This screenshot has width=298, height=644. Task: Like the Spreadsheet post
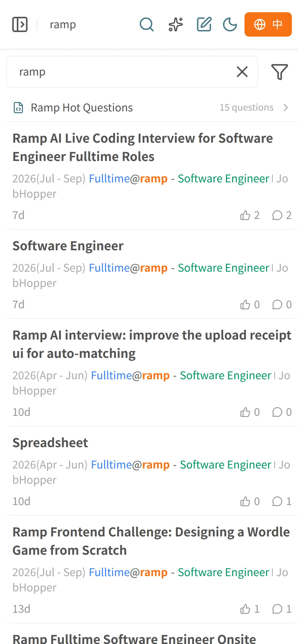pyautogui.click(x=250, y=501)
